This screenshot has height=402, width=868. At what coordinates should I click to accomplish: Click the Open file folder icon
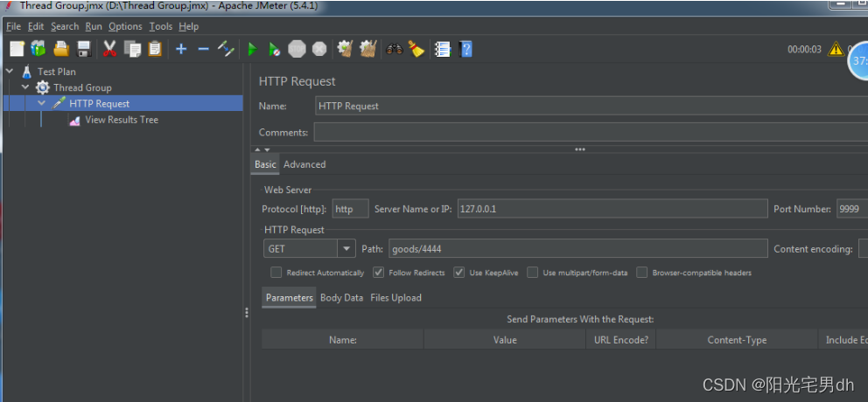click(61, 49)
